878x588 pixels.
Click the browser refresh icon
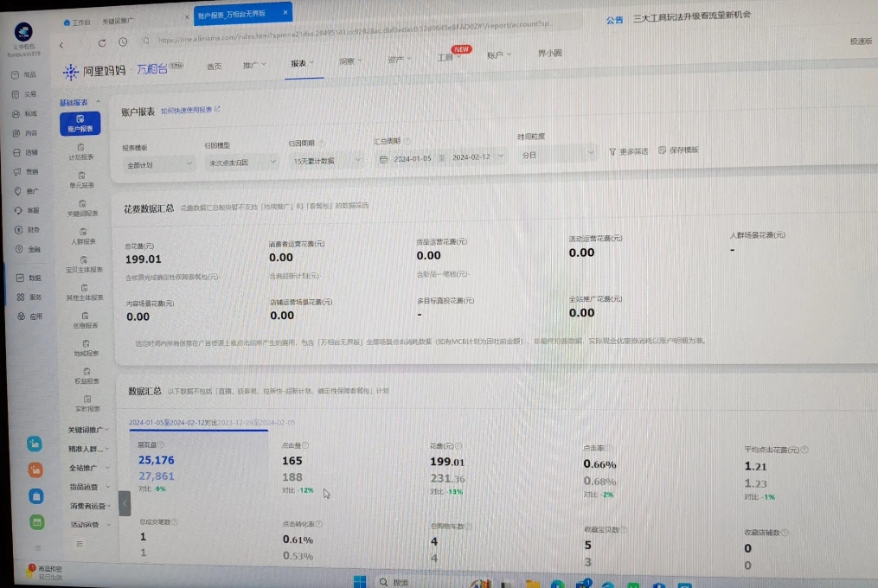[x=102, y=42]
